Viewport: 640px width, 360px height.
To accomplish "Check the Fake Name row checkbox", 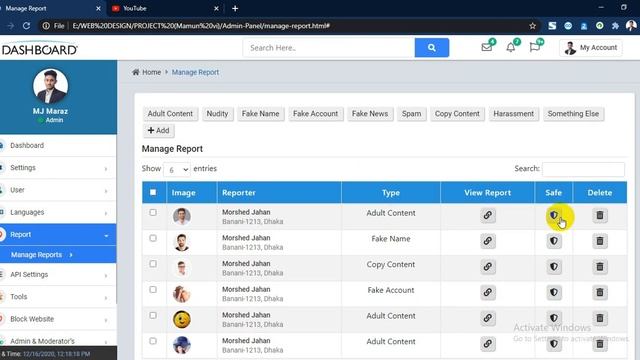I will 153,238.
